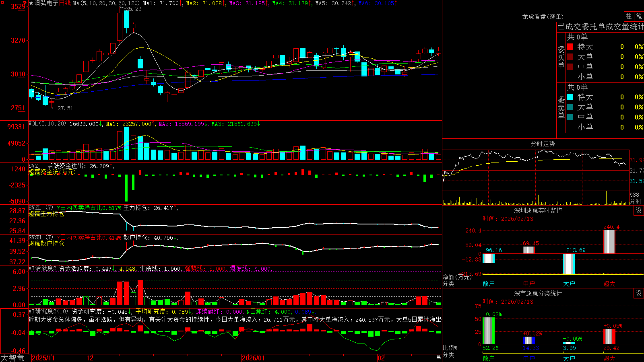Click the padlock icon on the timeline bar

tap(438, 357)
